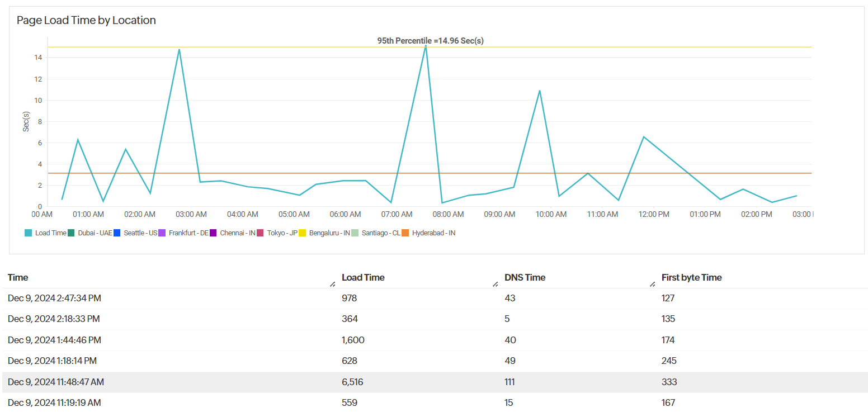This screenshot has width=868, height=412.
Task: Click the Frankfurt - DE purple legend icon
Action: (161, 233)
